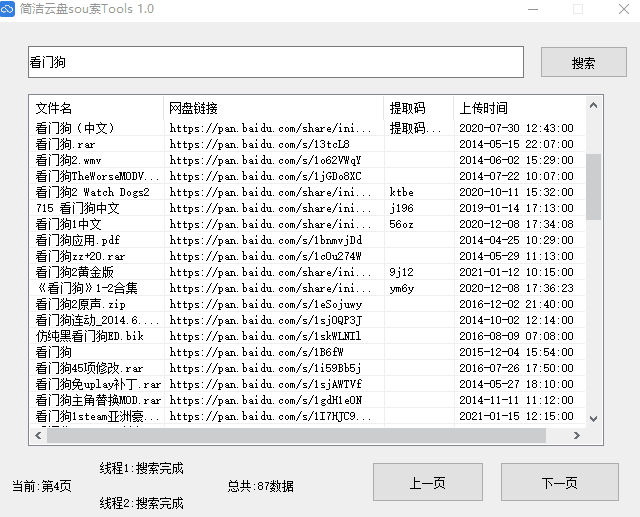The image size is (640, 517).
Task: Click the link ending in 1i59Bb5j
Action: pyautogui.click(x=265, y=368)
